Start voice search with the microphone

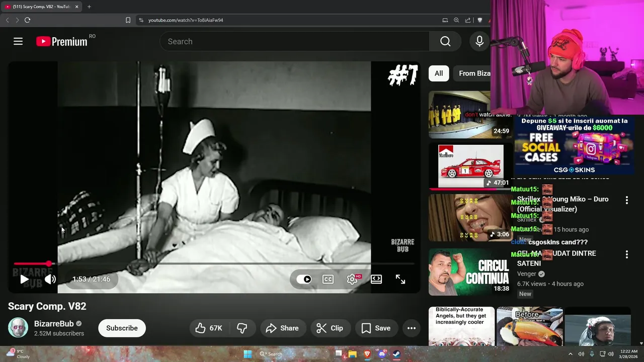tap(479, 41)
